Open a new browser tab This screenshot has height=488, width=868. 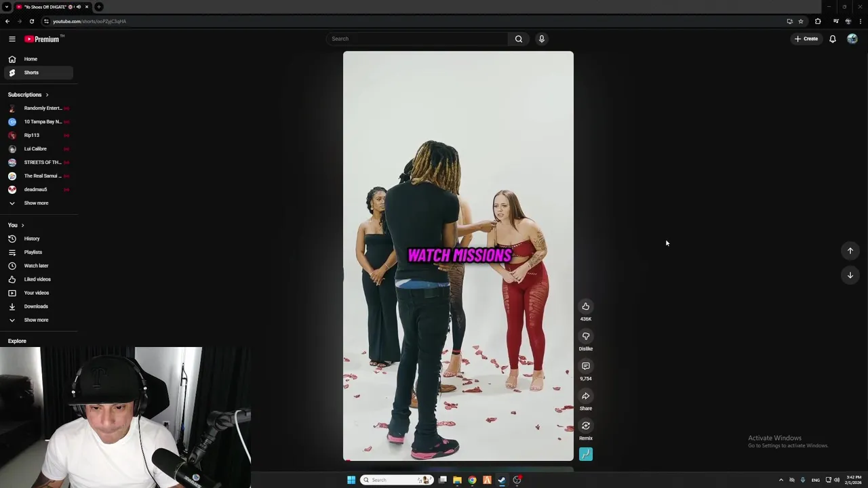coord(99,7)
